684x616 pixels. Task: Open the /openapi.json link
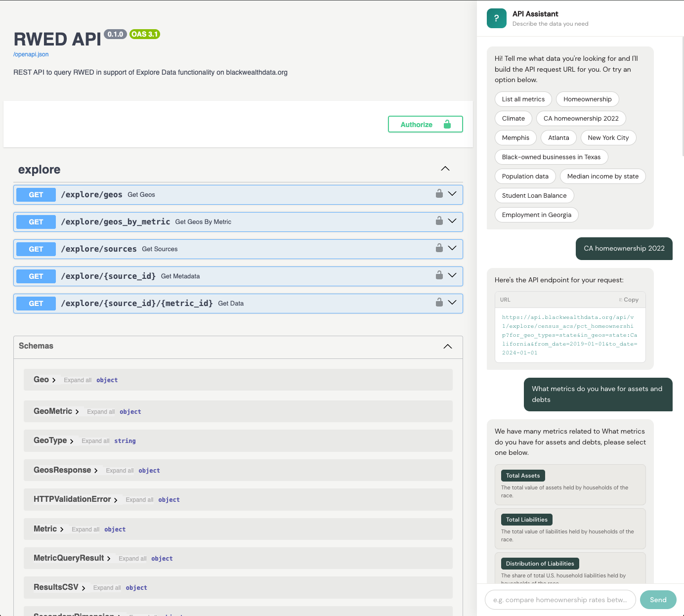pos(31,54)
